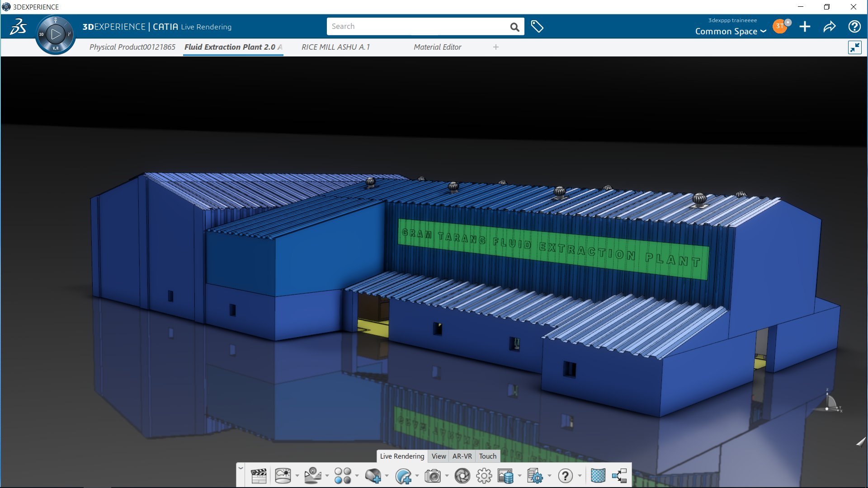The image size is (868, 488).
Task: Expand the Add material dropdown arrow
Action: point(387,476)
